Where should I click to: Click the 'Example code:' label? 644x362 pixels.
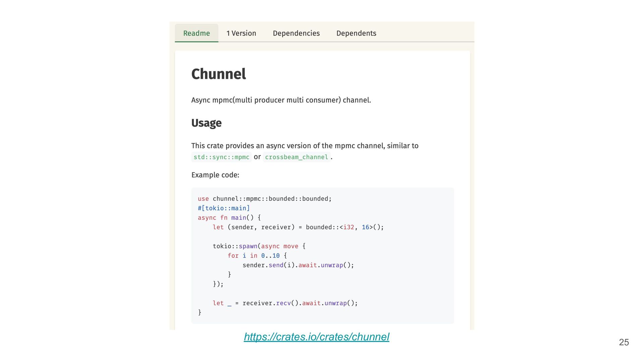215,175
